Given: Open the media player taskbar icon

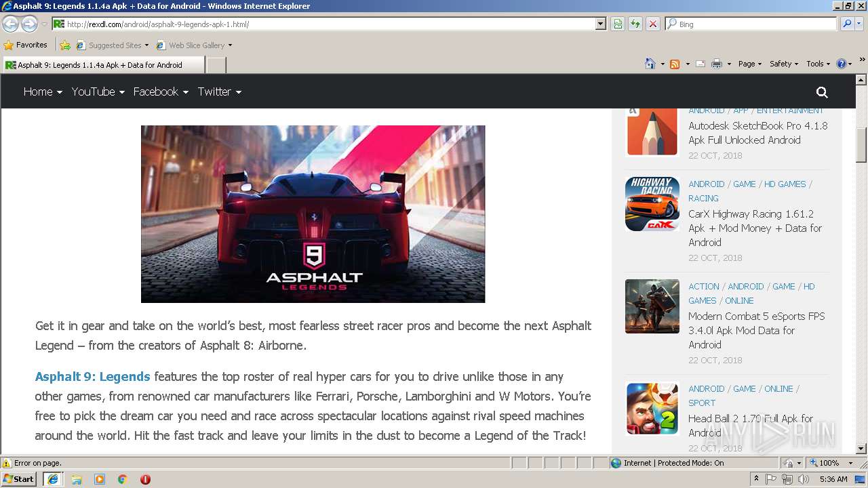Looking at the screenshot, I should tap(100, 479).
